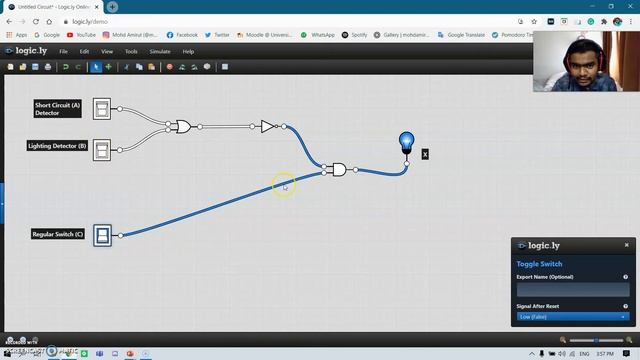Viewport: 640px width, 360px height.
Task: Open the Apps bookmarks shortcut
Action: pyautogui.click(x=16, y=35)
